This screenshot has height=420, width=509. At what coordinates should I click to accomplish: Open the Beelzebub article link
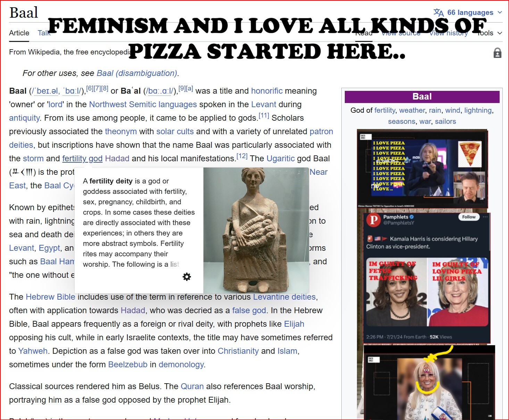click(128, 365)
